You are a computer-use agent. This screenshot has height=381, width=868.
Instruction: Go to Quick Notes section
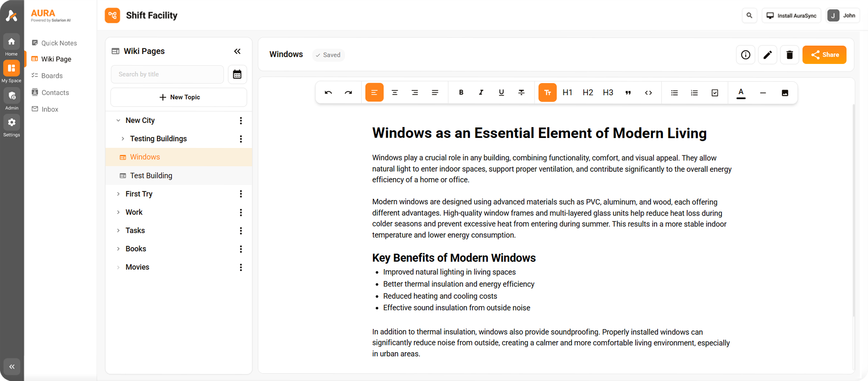[x=59, y=43]
